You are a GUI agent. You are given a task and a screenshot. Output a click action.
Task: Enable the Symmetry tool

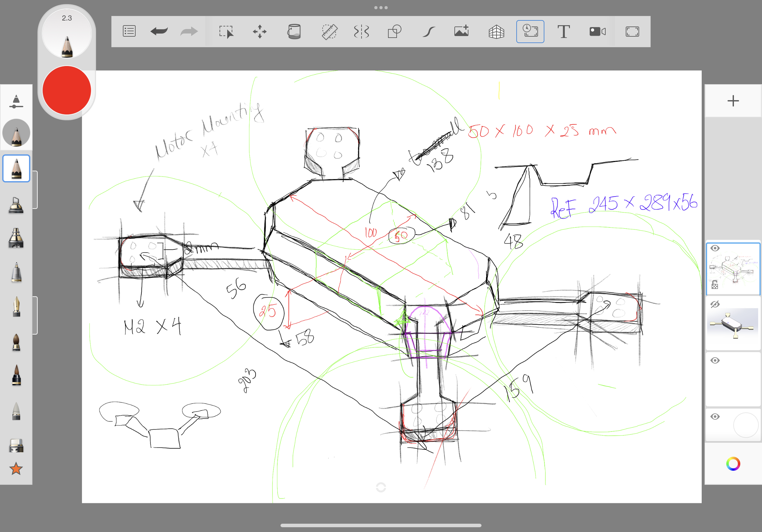(x=362, y=32)
